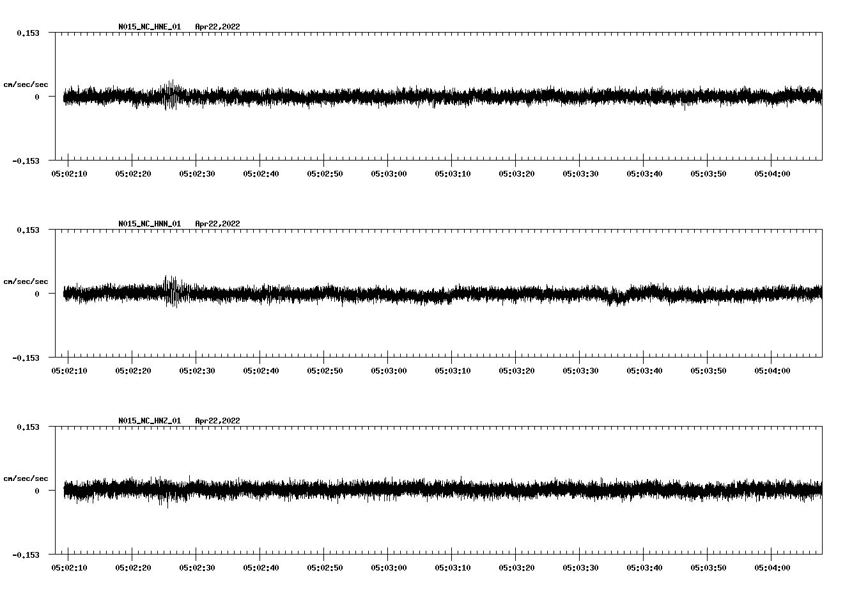This screenshot has height=591, width=868.
Task: Click the 0.153 upper limit on HNN axis
Action: point(28,230)
